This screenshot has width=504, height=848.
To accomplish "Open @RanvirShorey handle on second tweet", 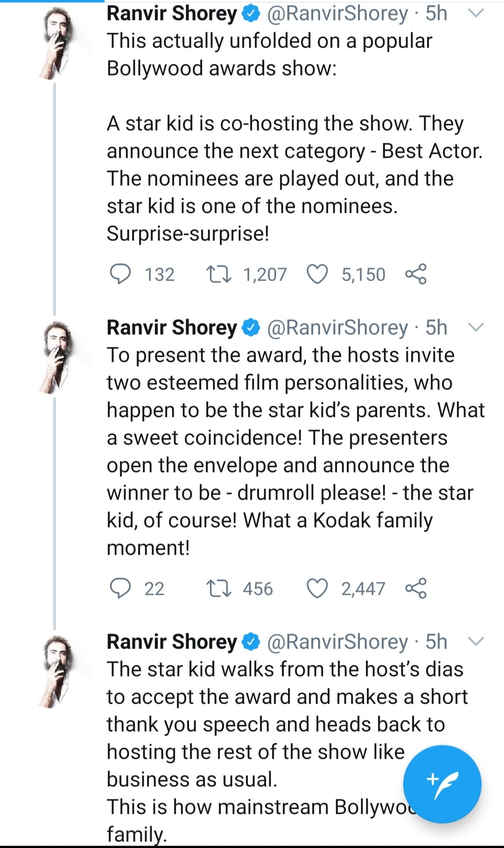I will click(337, 328).
